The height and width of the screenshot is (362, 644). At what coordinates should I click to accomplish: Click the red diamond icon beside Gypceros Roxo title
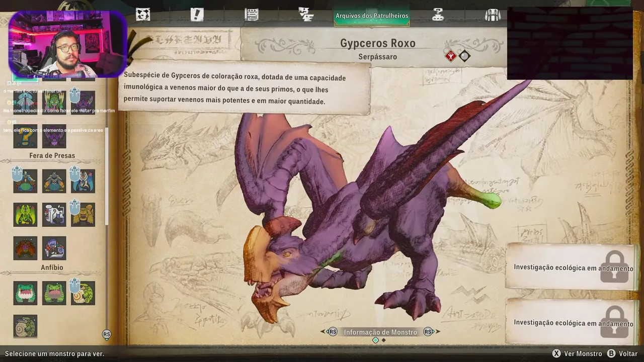click(x=451, y=56)
